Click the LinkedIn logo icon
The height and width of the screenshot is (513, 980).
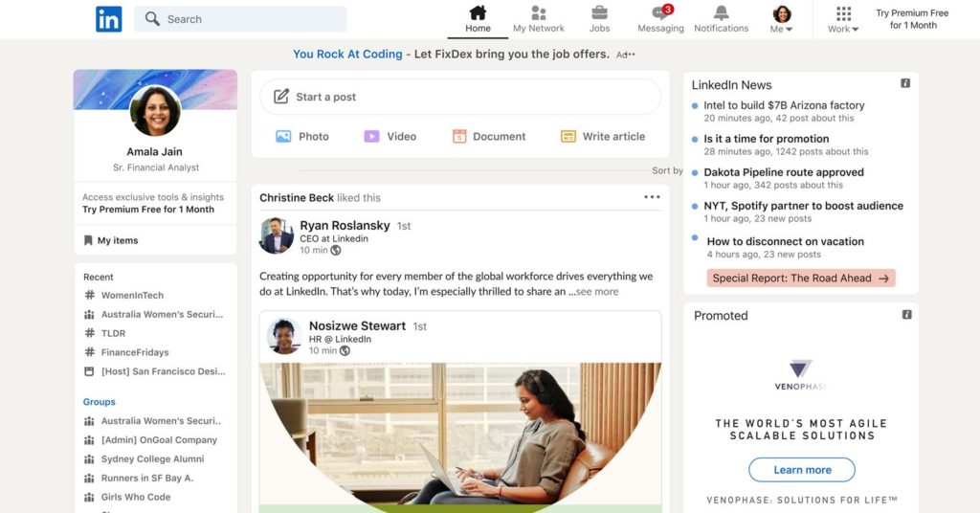pos(109,19)
